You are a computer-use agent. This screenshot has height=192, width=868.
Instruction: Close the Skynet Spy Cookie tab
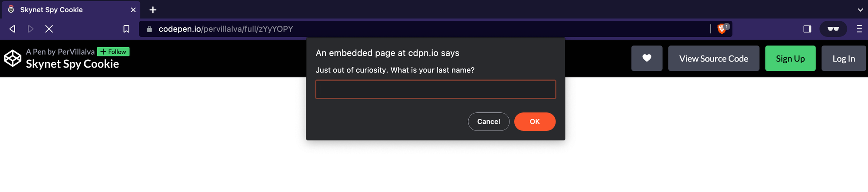[x=133, y=10]
